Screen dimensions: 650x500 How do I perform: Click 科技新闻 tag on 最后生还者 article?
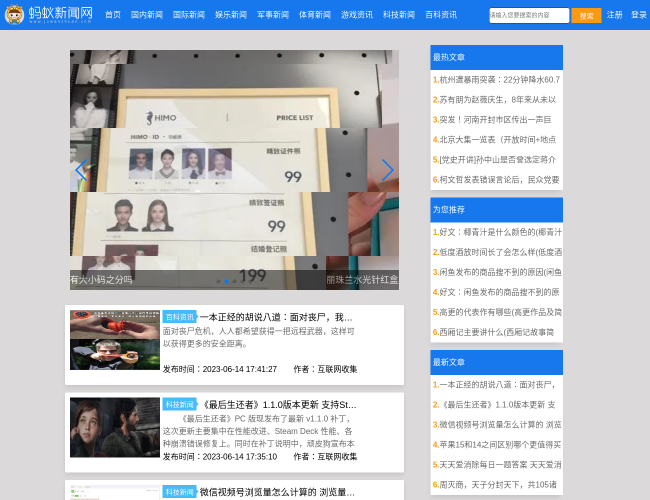[x=179, y=405]
